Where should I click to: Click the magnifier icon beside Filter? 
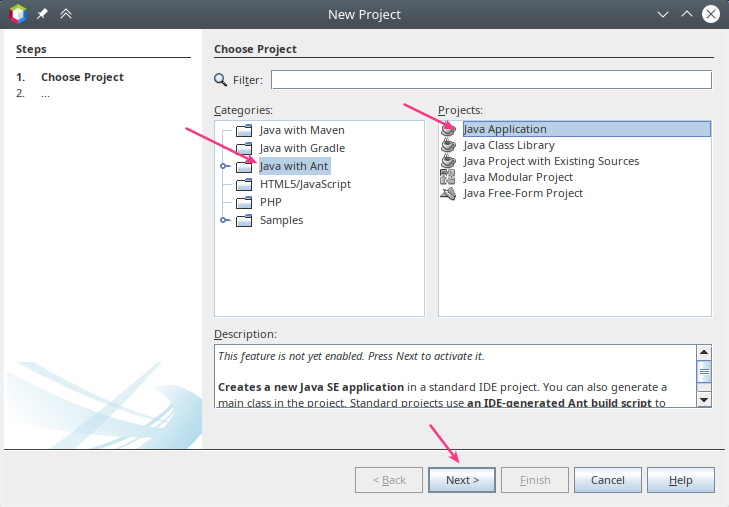coord(221,80)
